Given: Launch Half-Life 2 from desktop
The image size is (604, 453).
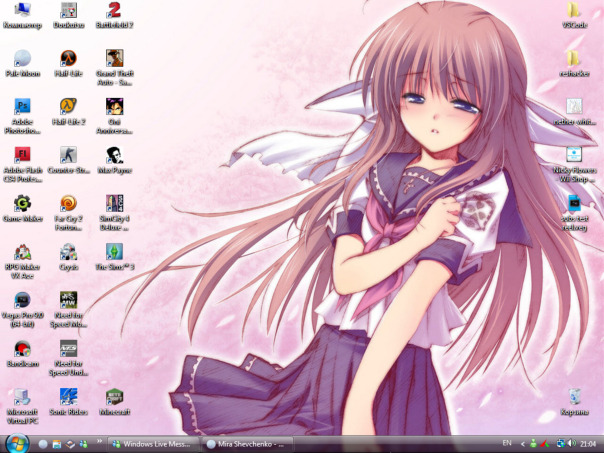Looking at the screenshot, I should 68,106.
